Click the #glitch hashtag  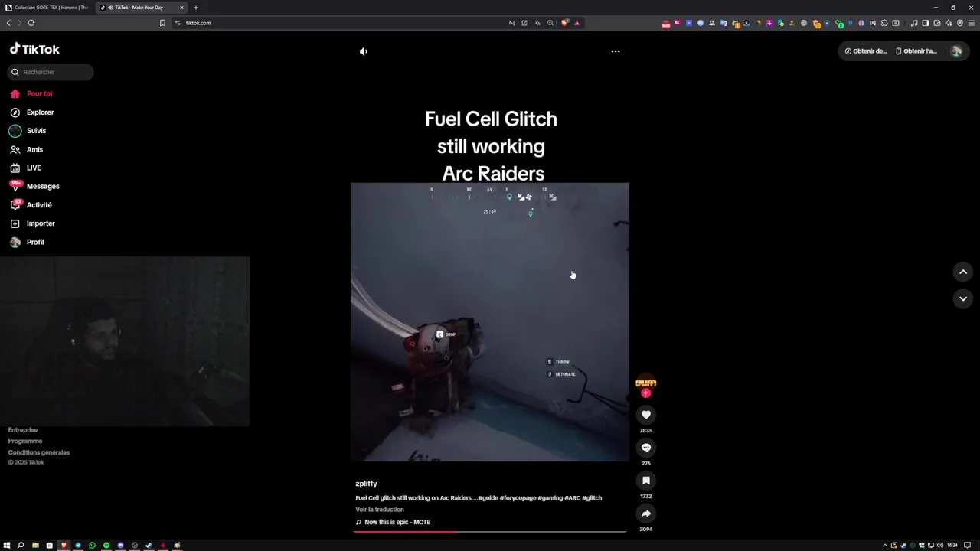coord(592,498)
